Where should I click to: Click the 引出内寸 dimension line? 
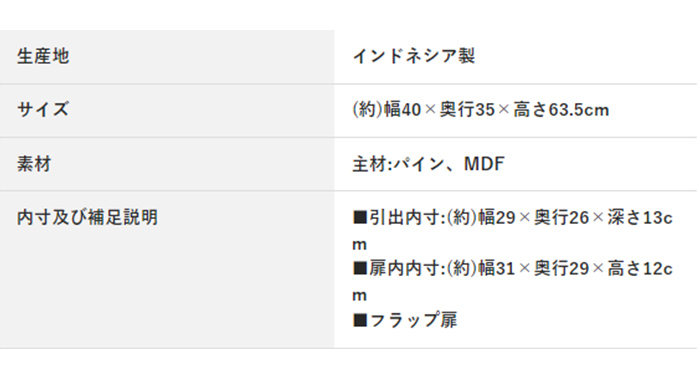click(512, 230)
